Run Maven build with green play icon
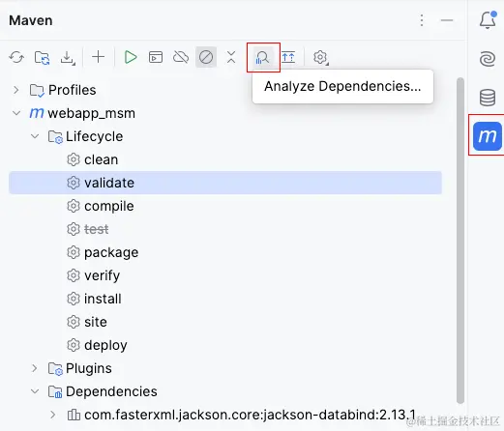This screenshot has width=504, height=431. point(131,57)
